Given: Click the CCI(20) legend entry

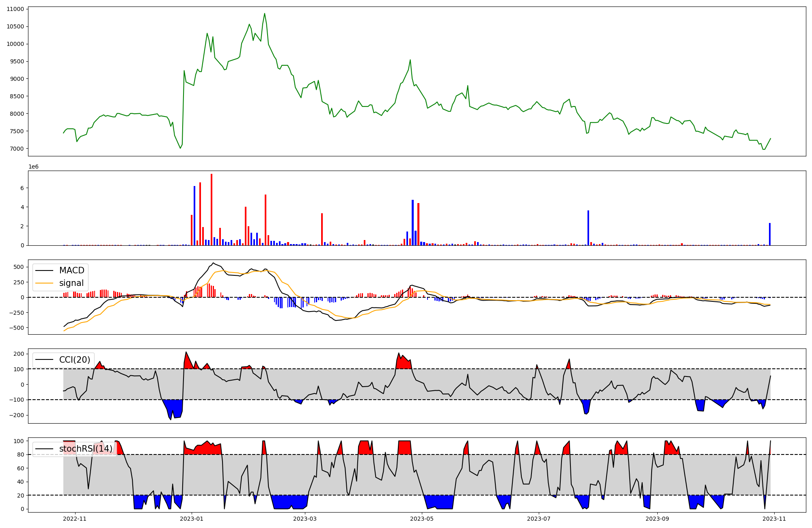Looking at the screenshot, I should click(x=75, y=359).
